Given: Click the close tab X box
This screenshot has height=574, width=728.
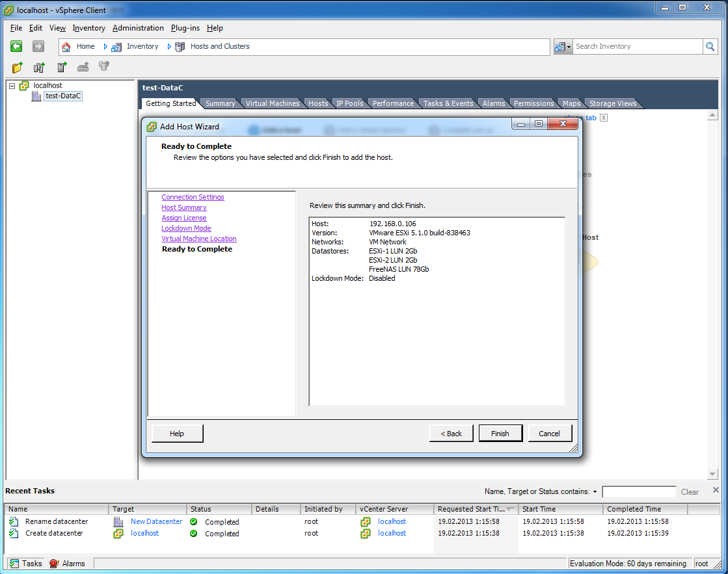Looking at the screenshot, I should tap(604, 118).
